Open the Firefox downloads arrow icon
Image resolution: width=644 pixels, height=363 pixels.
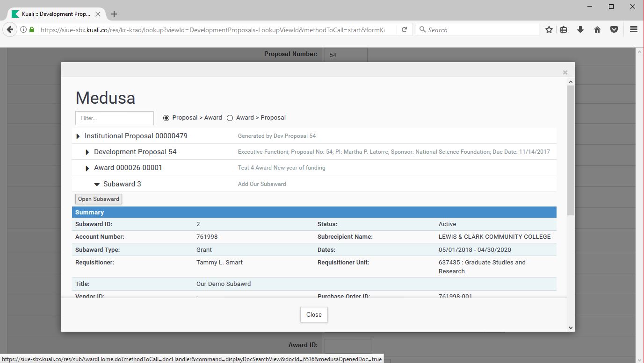tap(580, 29)
